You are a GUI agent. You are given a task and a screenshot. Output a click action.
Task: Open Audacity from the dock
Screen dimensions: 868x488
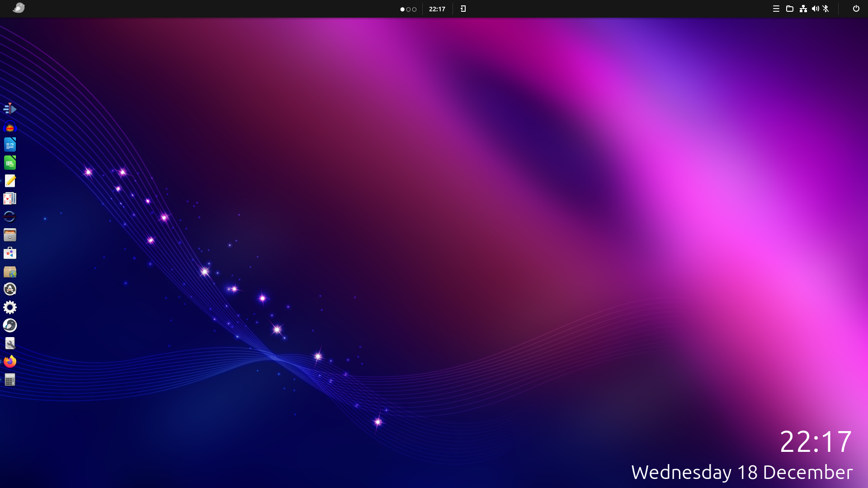(10, 127)
